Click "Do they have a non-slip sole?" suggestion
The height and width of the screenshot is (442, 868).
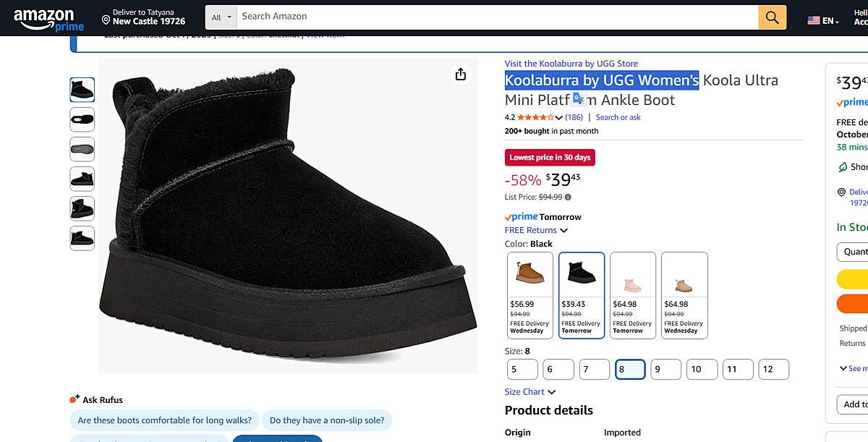tap(327, 420)
